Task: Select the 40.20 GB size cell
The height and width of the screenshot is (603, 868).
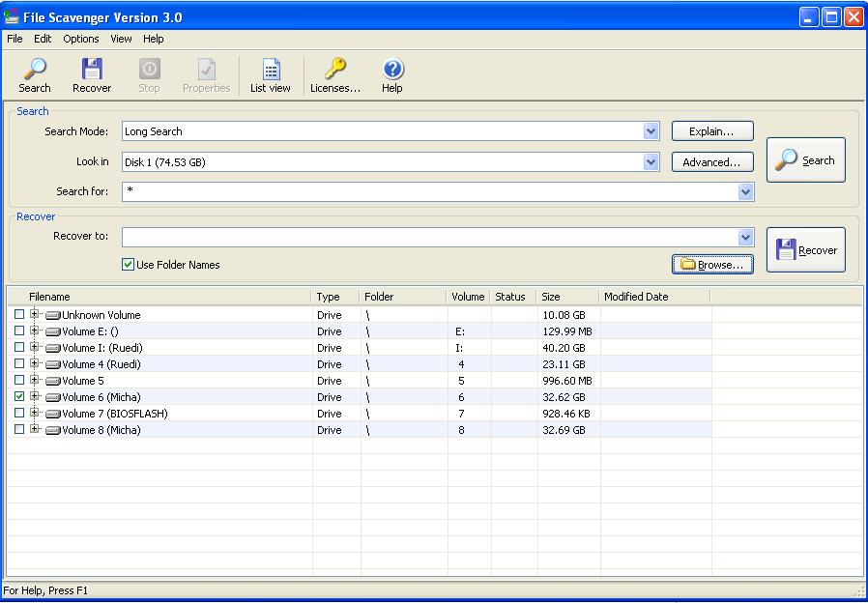Action: pos(568,348)
